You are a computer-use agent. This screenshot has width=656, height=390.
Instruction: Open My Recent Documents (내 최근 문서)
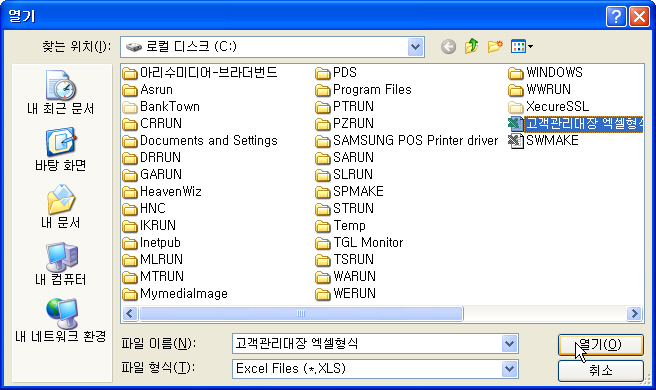(x=61, y=93)
